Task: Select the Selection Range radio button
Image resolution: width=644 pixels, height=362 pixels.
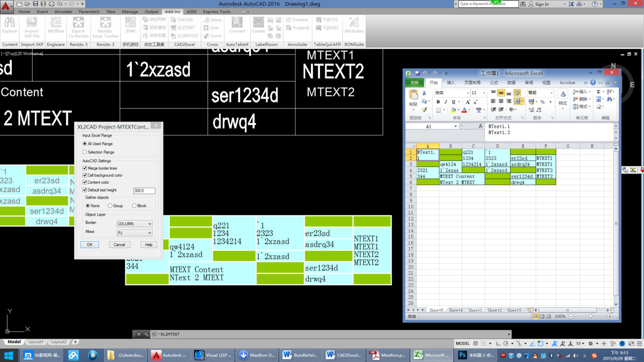Action: click(x=85, y=152)
